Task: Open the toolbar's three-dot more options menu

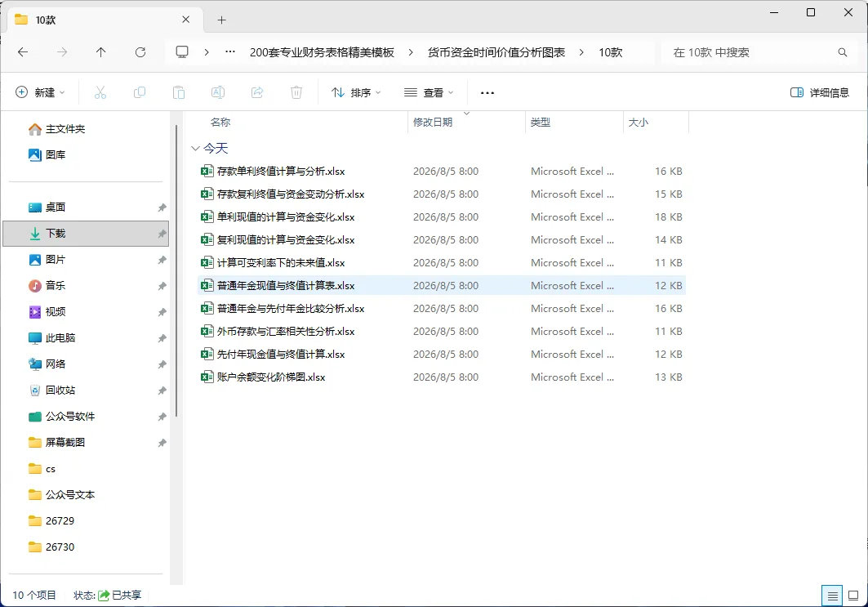Action: (x=487, y=92)
